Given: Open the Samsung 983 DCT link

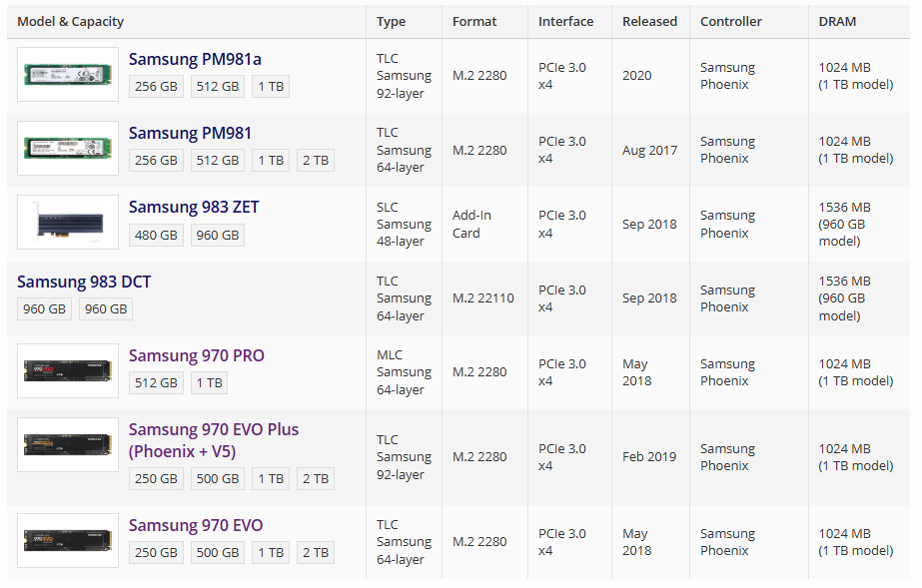Looking at the screenshot, I should tap(84, 282).
